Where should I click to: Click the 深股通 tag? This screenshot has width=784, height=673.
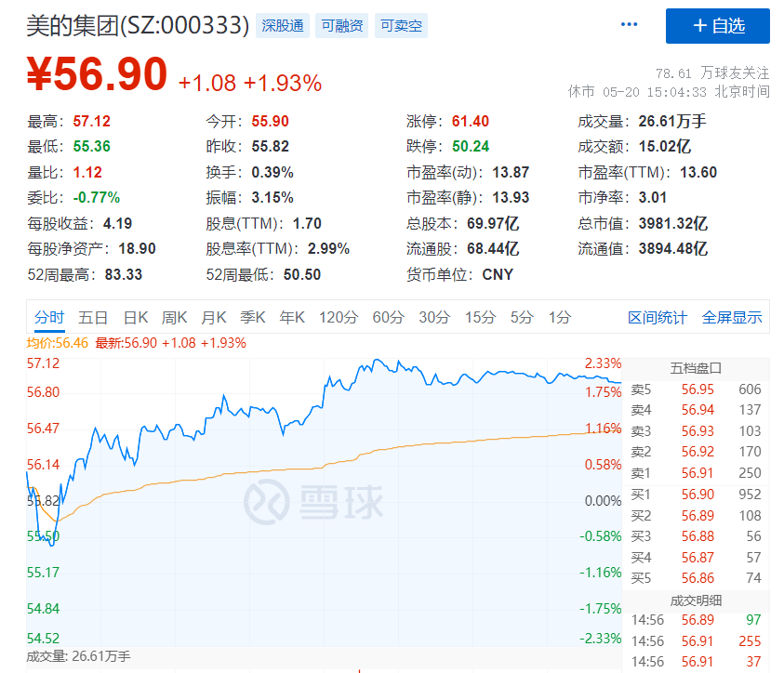[283, 25]
